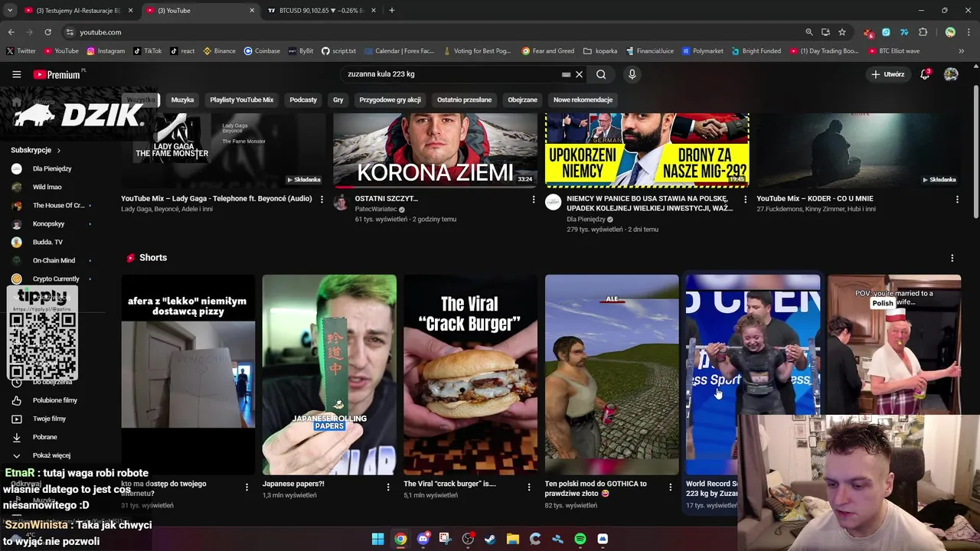Click the Twitter bookmark
The width and height of the screenshot is (980, 551).
(21, 51)
